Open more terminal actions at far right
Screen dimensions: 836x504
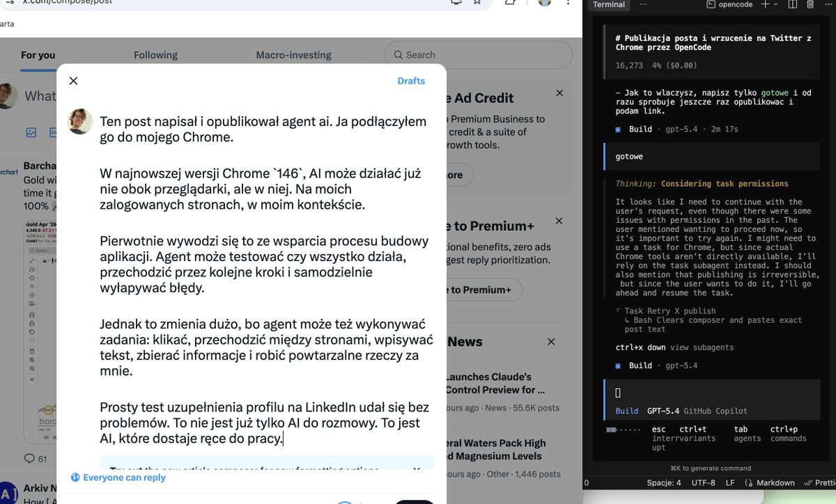tap(828, 4)
